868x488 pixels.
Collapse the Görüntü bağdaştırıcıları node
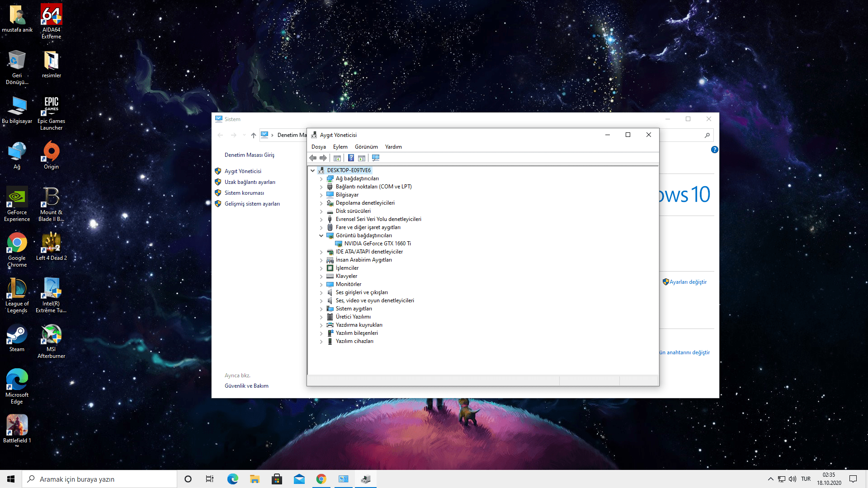[x=321, y=235]
